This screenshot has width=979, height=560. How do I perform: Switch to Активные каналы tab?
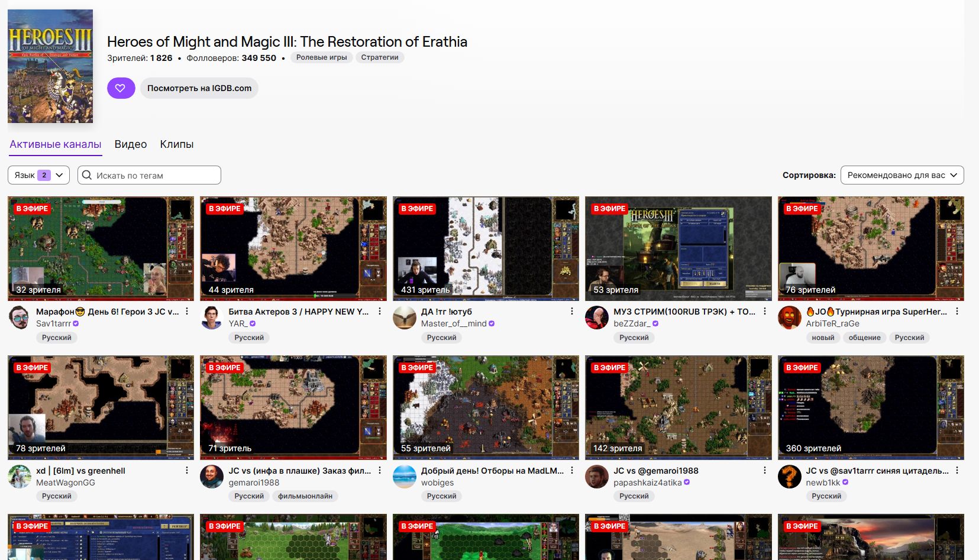[x=56, y=144]
